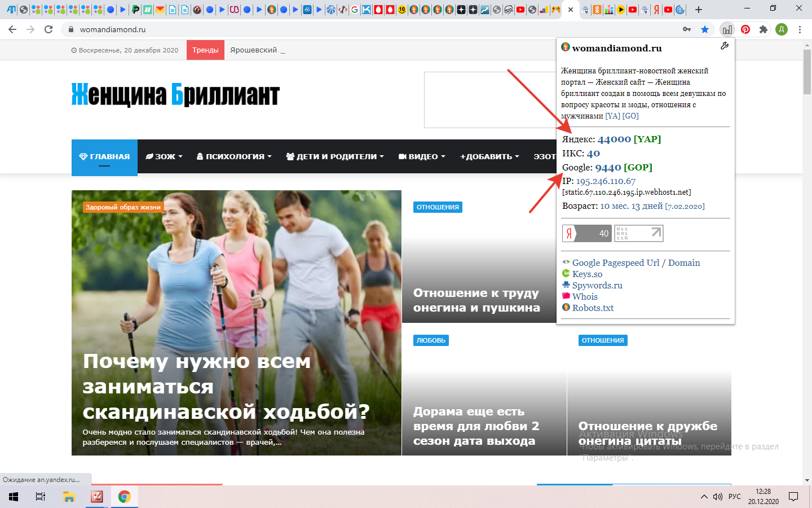Open the taskbar clock 12:28 20.12.2020

(764, 497)
